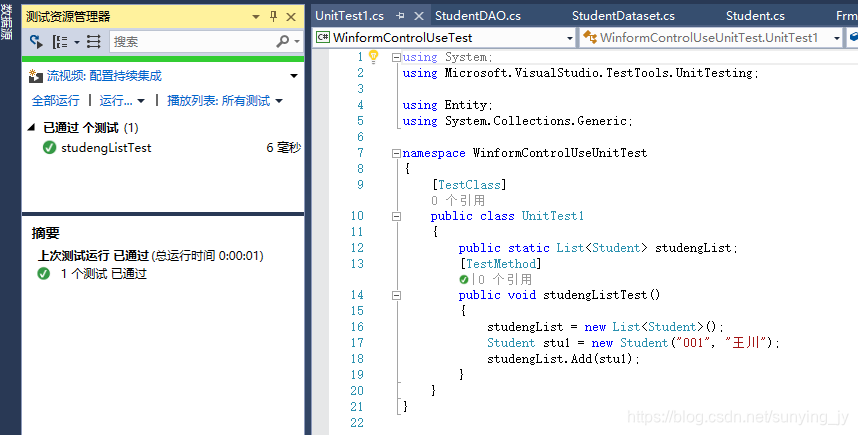Click the list view icon beside group-by
Screen dimensions: 858x435
point(94,42)
